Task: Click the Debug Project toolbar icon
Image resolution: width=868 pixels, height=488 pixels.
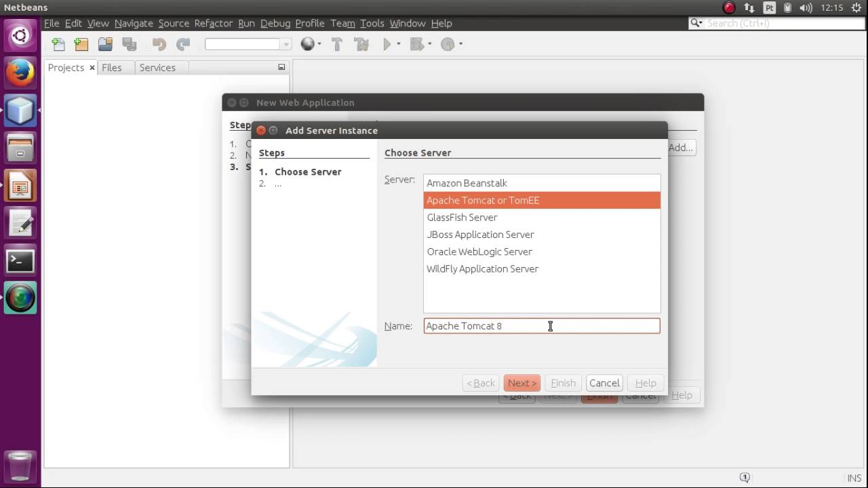Action: click(416, 44)
